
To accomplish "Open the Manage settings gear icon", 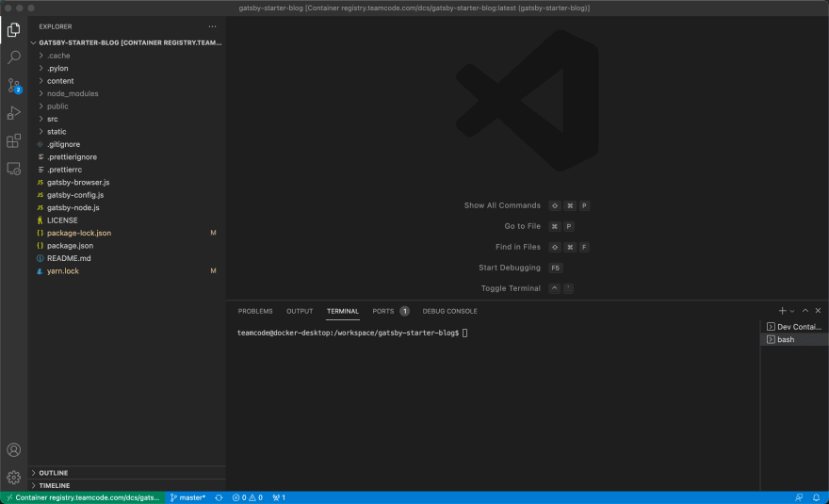I will (14, 478).
